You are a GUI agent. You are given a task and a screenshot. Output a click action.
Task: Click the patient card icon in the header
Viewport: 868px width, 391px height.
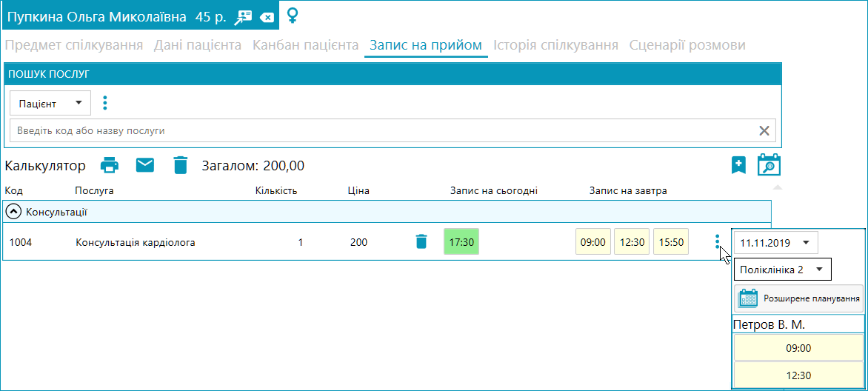point(243,16)
